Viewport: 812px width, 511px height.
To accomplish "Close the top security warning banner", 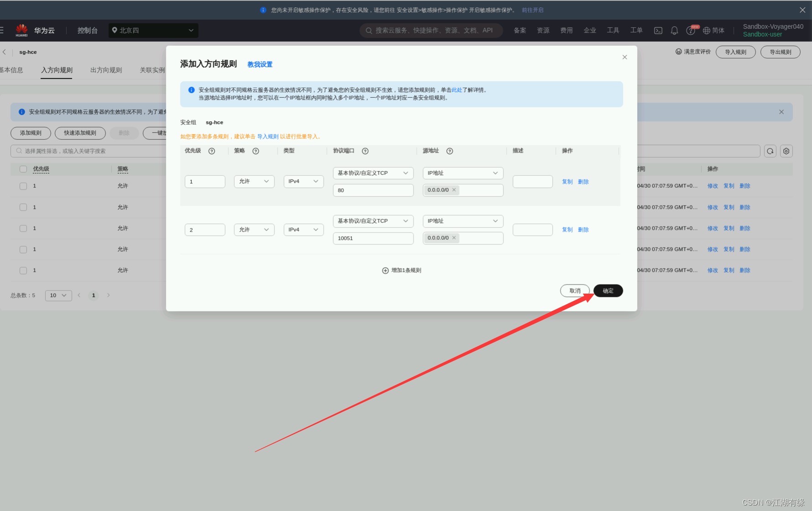I will coord(802,10).
